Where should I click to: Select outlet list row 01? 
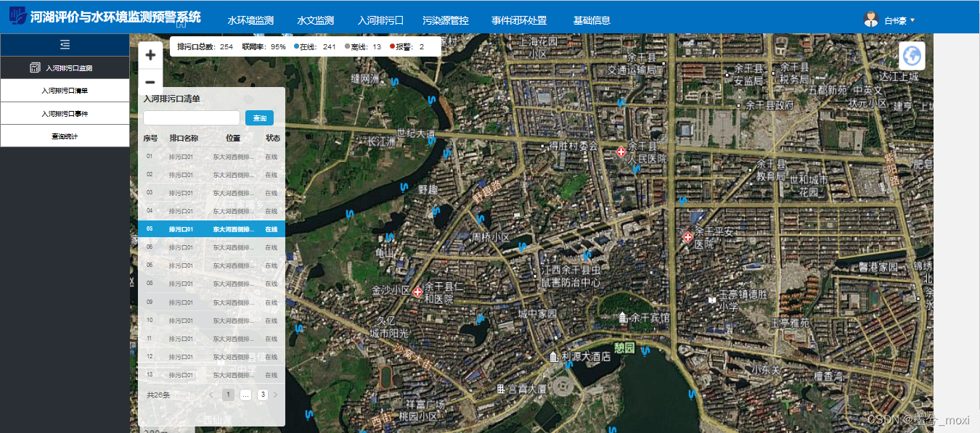[x=211, y=156]
